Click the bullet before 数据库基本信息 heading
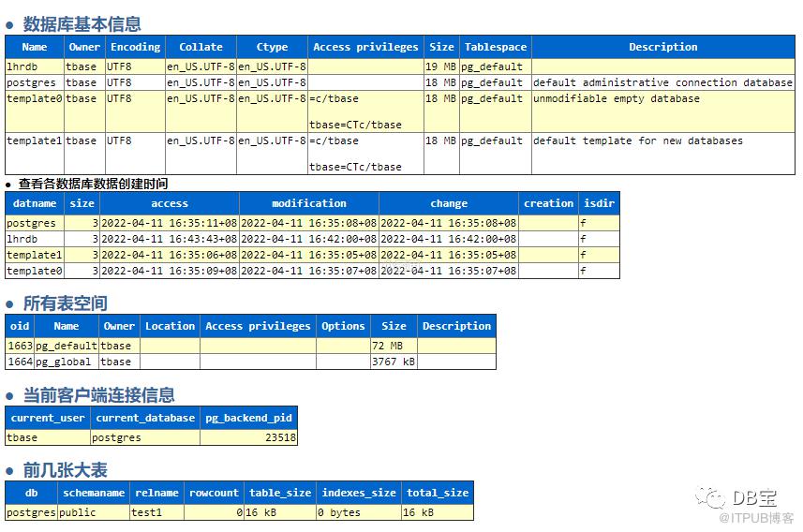The image size is (803, 532). (10, 25)
